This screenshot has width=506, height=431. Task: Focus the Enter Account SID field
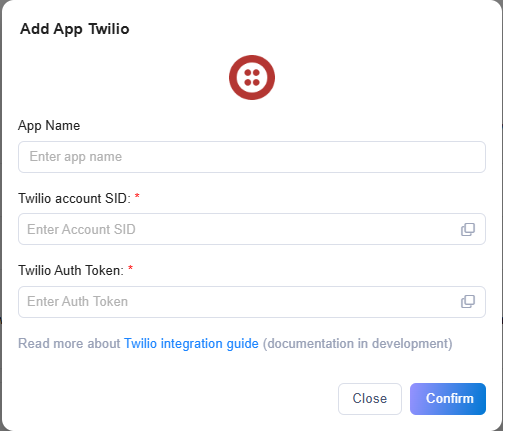[252, 229]
